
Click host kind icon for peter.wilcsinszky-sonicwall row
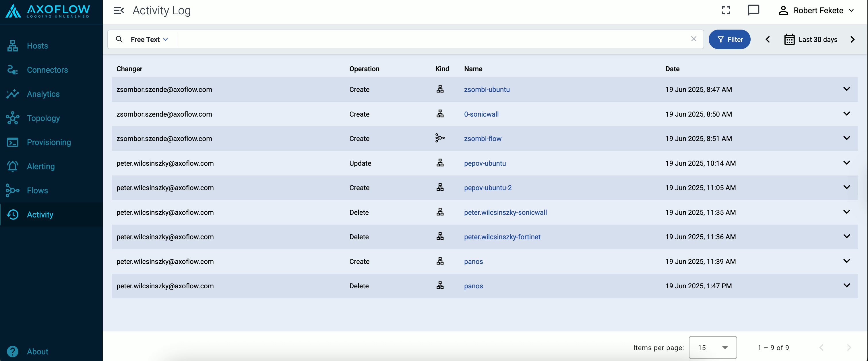coord(440,212)
